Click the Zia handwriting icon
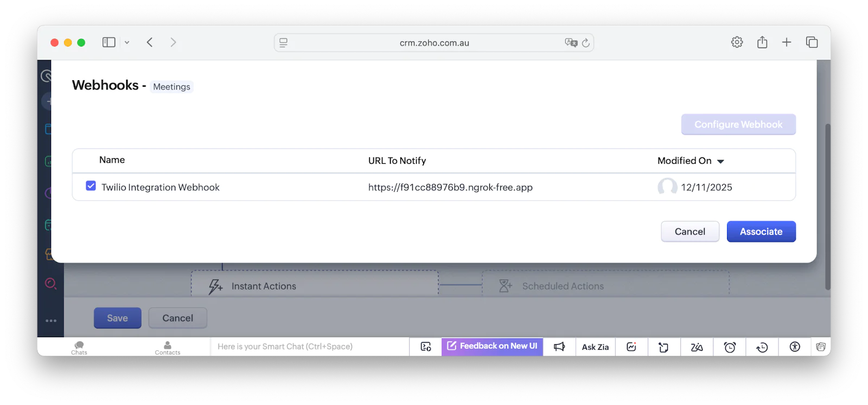Image resolution: width=868 pixels, height=405 pixels. pos(697,347)
